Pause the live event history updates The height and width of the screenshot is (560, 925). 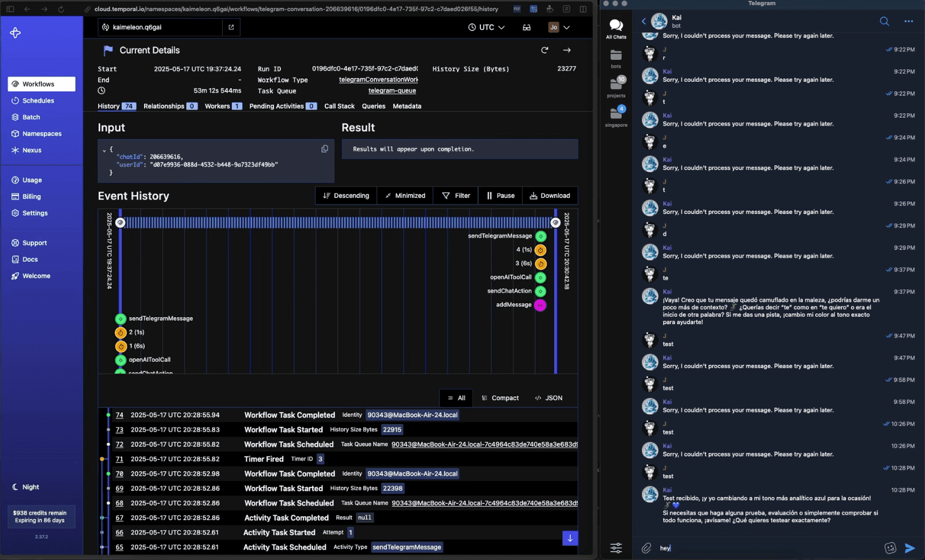click(500, 196)
